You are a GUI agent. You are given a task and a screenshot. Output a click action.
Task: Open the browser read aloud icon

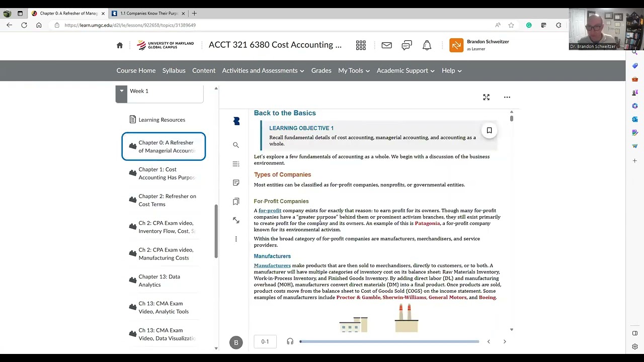498,25
